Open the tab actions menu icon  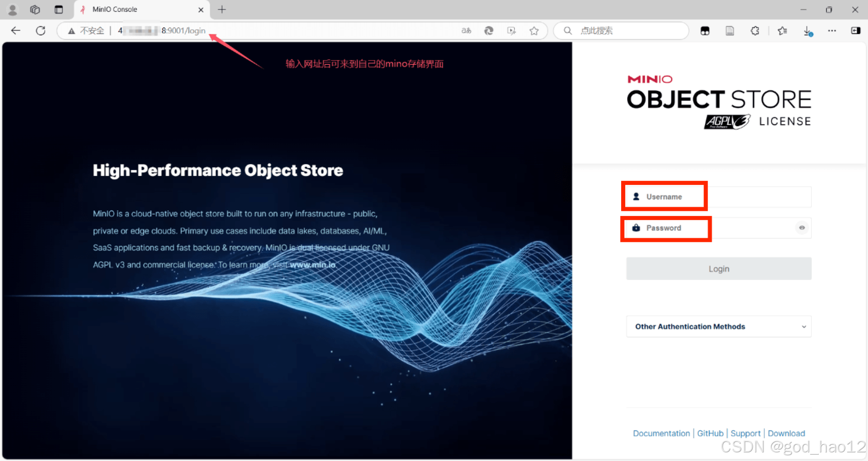click(59, 9)
